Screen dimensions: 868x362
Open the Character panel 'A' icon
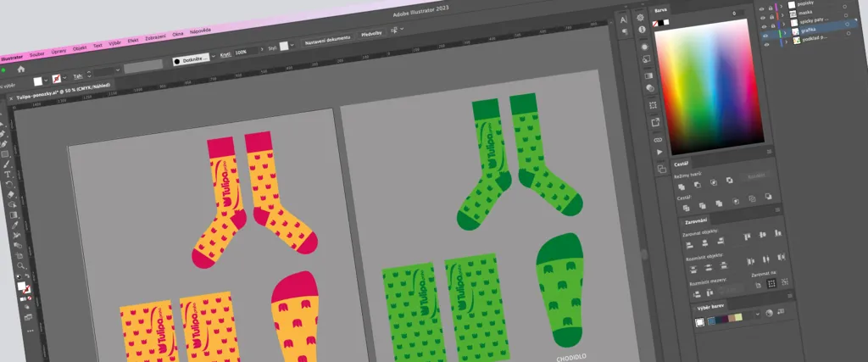[623, 19]
